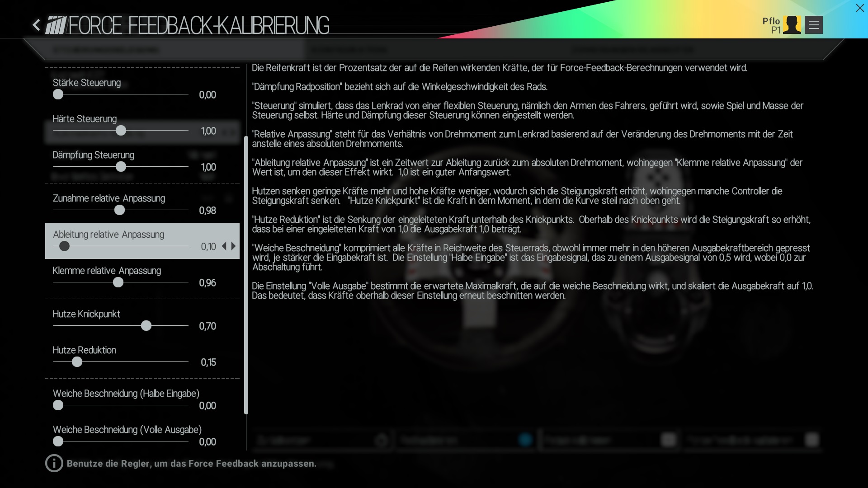
Task: Close the window with the X
Action: coord(859,8)
